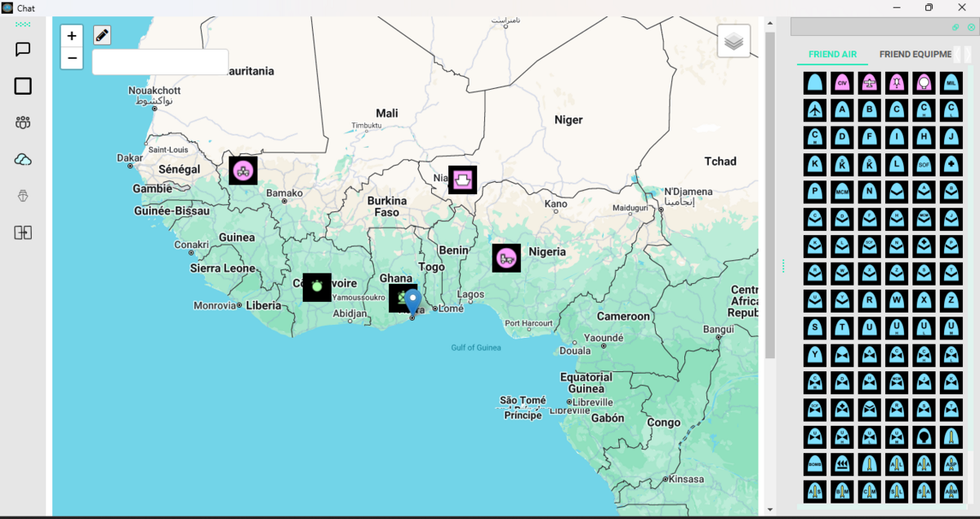Click the blue location pin near Ghana
This screenshot has height=519, width=980.
coord(412,301)
